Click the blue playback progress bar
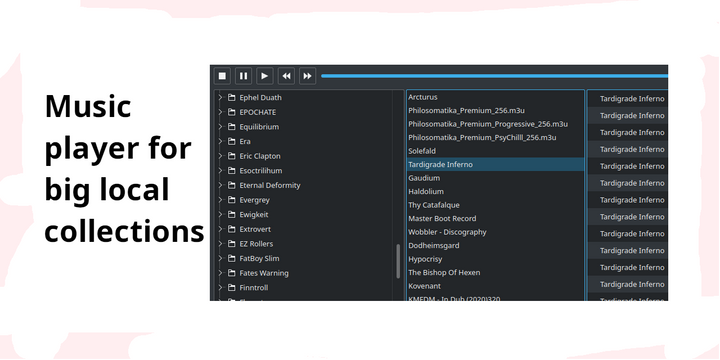This screenshot has width=720, height=360. (495, 76)
